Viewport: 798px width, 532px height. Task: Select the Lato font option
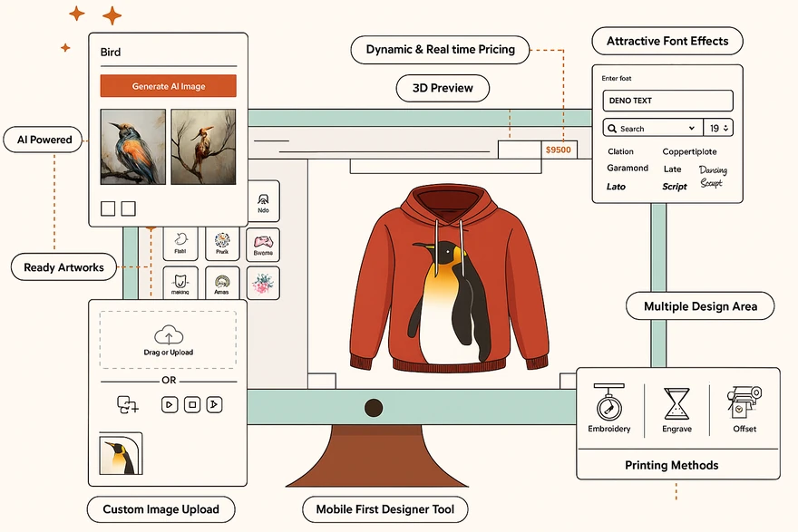(617, 186)
